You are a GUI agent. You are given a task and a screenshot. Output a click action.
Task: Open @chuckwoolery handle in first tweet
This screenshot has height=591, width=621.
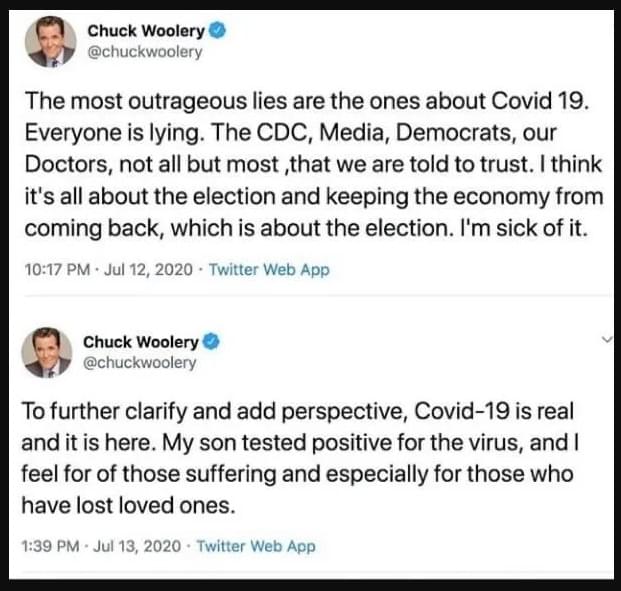click(145, 52)
